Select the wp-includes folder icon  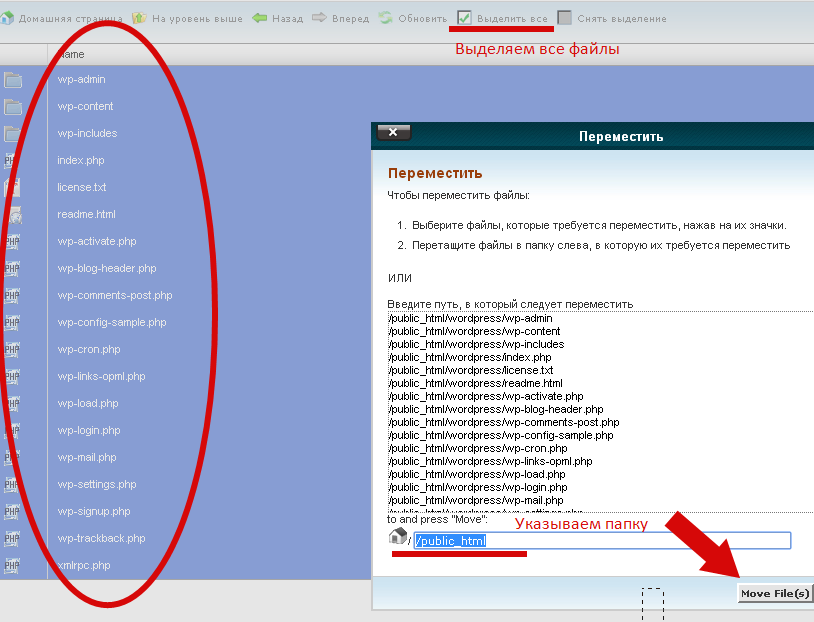pos(14,133)
